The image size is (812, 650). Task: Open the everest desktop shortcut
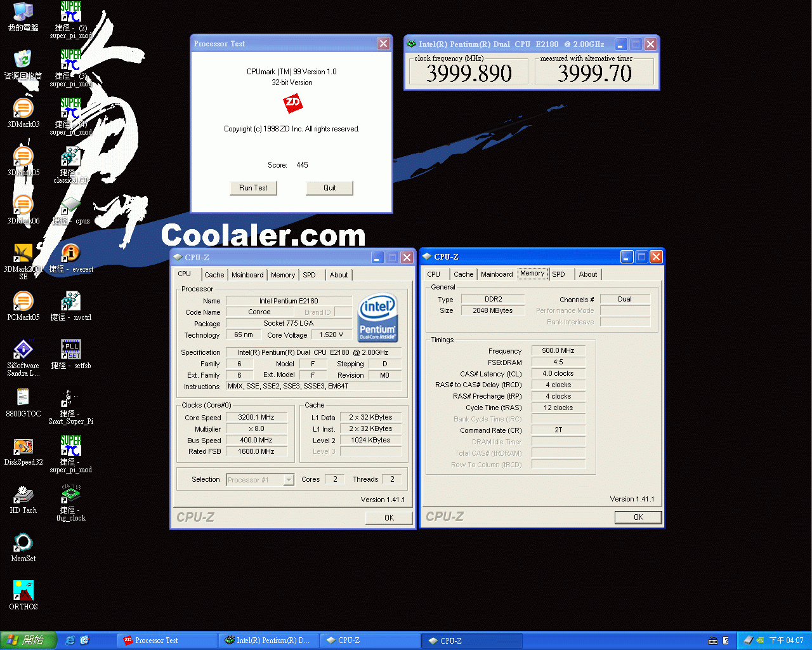pos(71,258)
